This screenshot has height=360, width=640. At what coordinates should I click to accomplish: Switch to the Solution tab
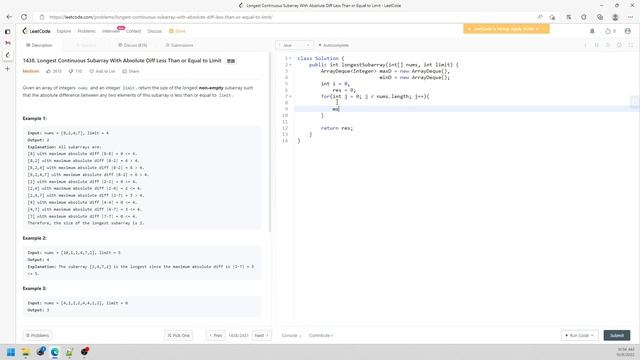(x=87, y=45)
